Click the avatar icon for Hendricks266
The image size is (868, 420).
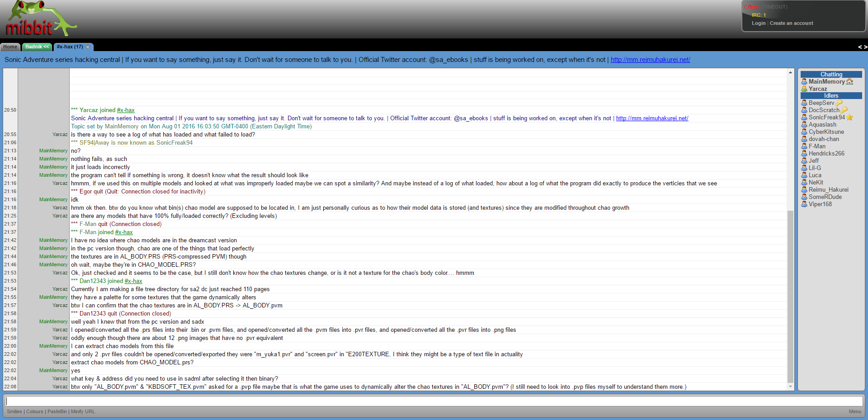pos(804,154)
